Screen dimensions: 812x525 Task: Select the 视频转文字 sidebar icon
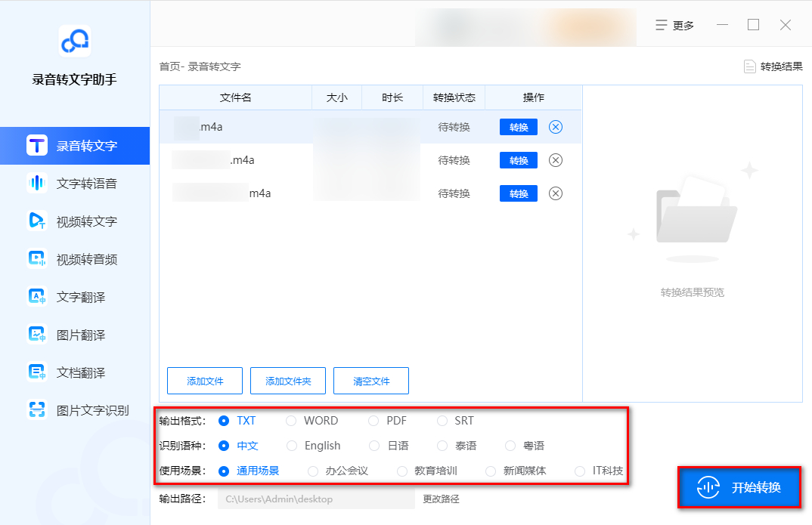37,221
